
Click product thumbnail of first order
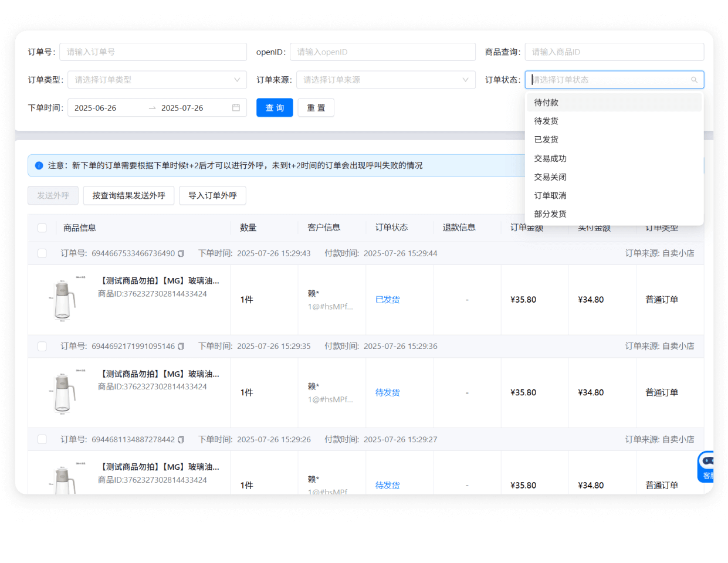(63, 299)
